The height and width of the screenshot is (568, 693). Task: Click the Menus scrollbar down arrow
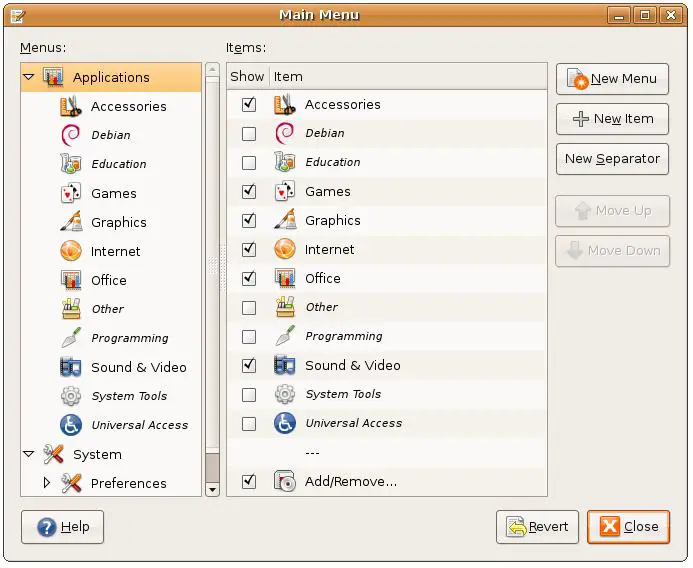click(x=213, y=489)
